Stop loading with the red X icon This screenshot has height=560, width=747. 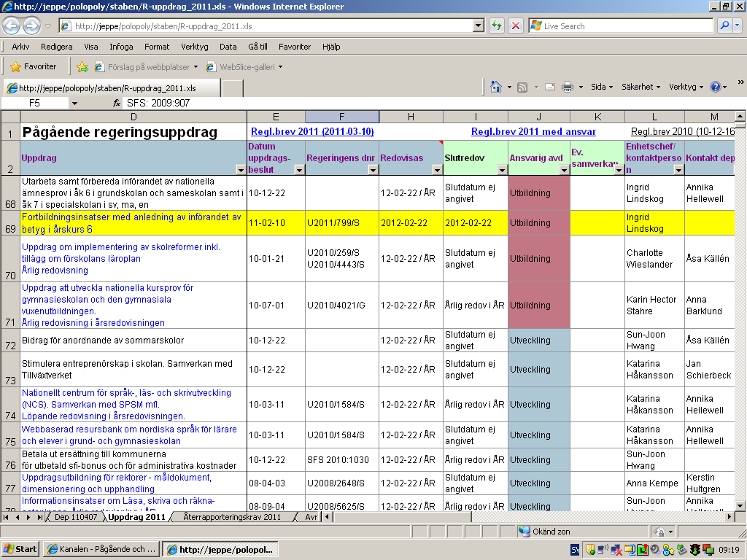click(516, 26)
